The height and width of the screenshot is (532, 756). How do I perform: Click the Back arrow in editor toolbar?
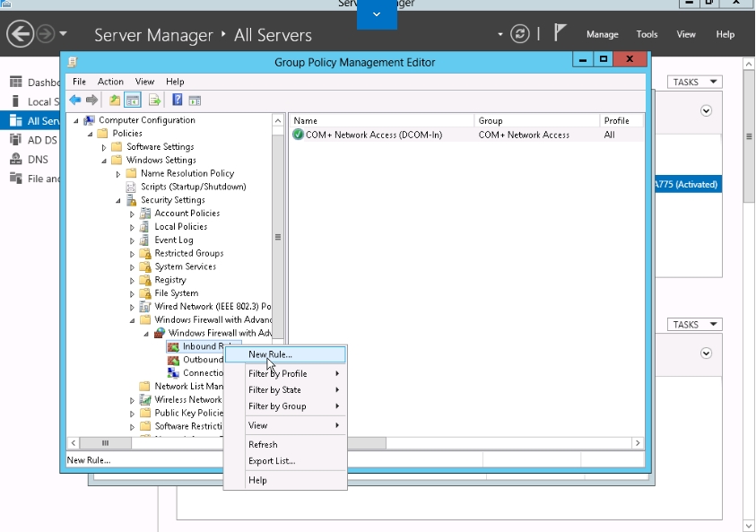coord(74,100)
